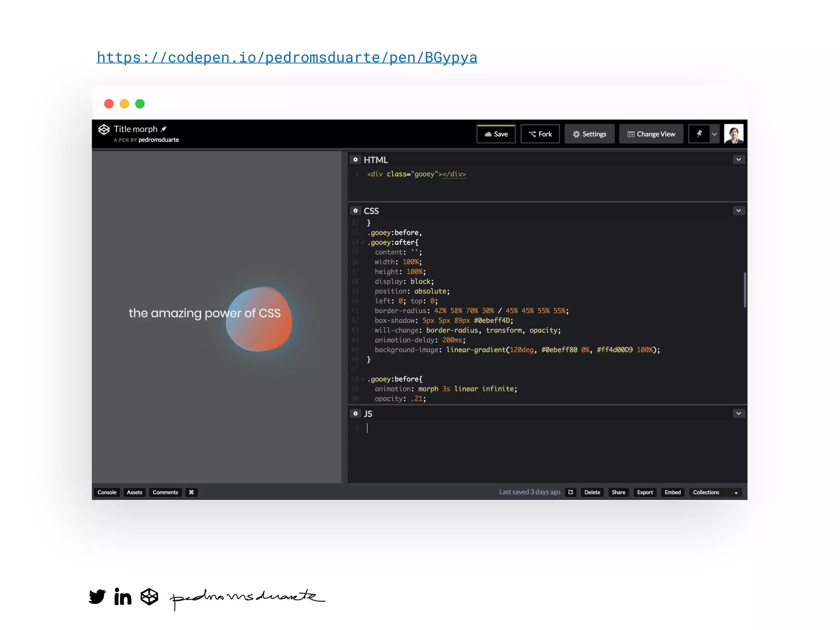Viewport: 840px width, 630px height.
Task: Click the HTML div gooey code line
Action: click(416, 174)
